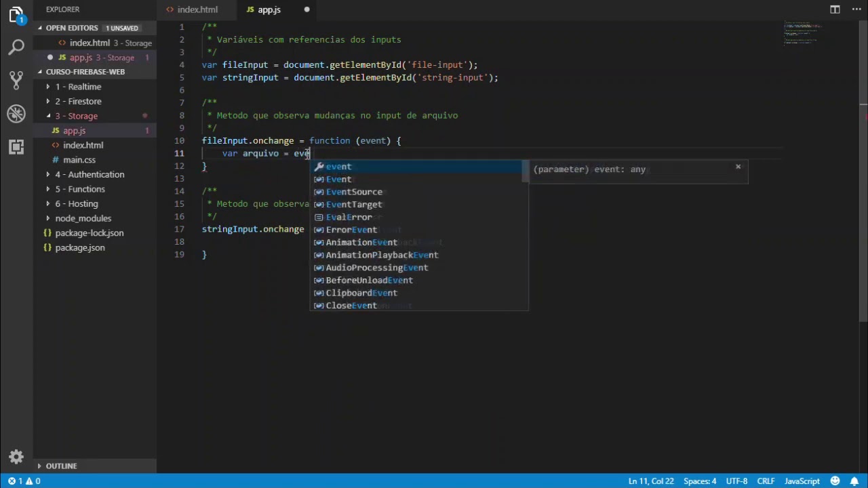The height and width of the screenshot is (488, 868).
Task: Change file encoding via UTF-8
Action: point(736,481)
